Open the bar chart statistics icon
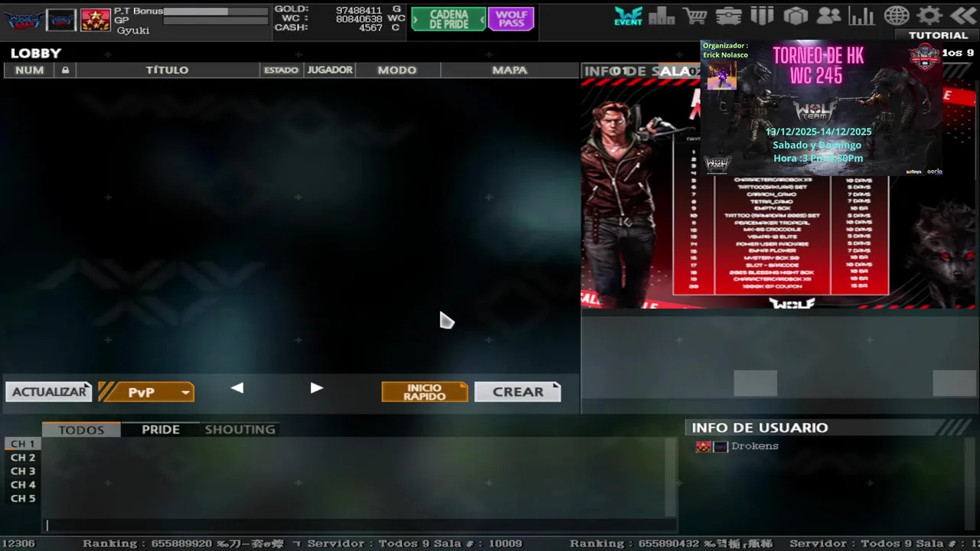Viewport: 980px width, 551px height. coord(862,16)
